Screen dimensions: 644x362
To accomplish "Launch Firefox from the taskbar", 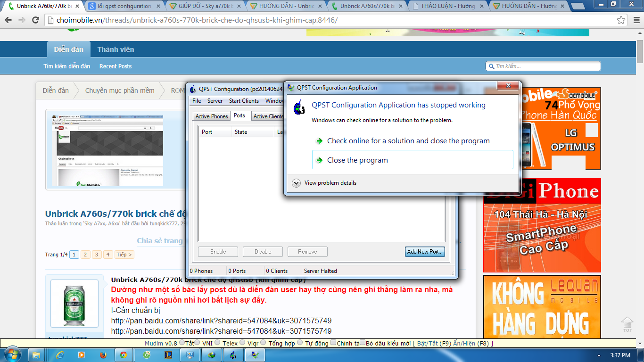I will 103,354.
